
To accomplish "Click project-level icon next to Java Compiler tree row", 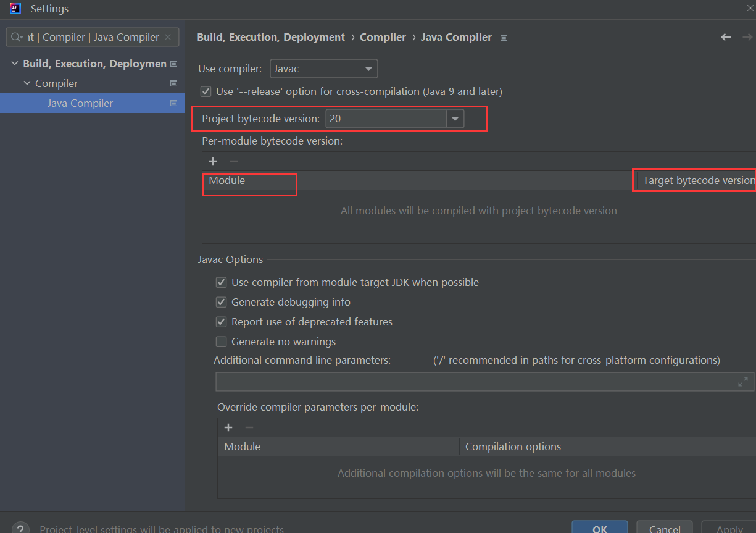I will tap(173, 103).
